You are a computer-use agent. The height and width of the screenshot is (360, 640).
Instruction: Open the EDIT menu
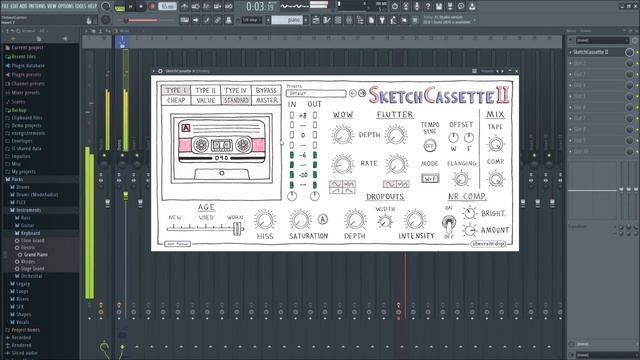click(15, 6)
